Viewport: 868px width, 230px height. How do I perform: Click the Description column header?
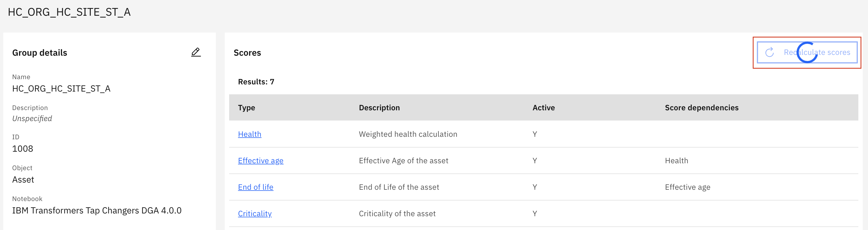[379, 108]
